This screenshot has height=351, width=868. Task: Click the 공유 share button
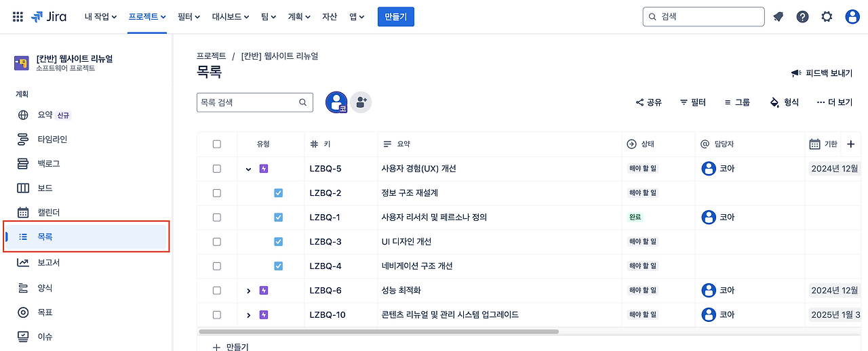649,102
